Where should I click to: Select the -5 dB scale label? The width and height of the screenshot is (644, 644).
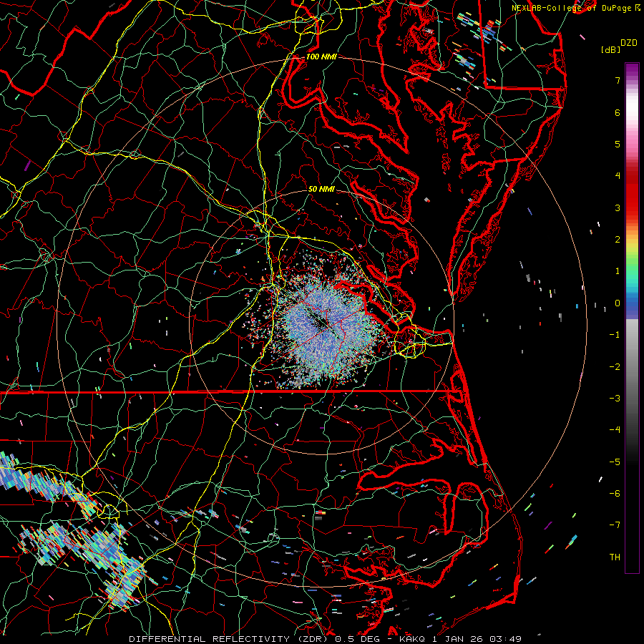pyautogui.click(x=615, y=462)
